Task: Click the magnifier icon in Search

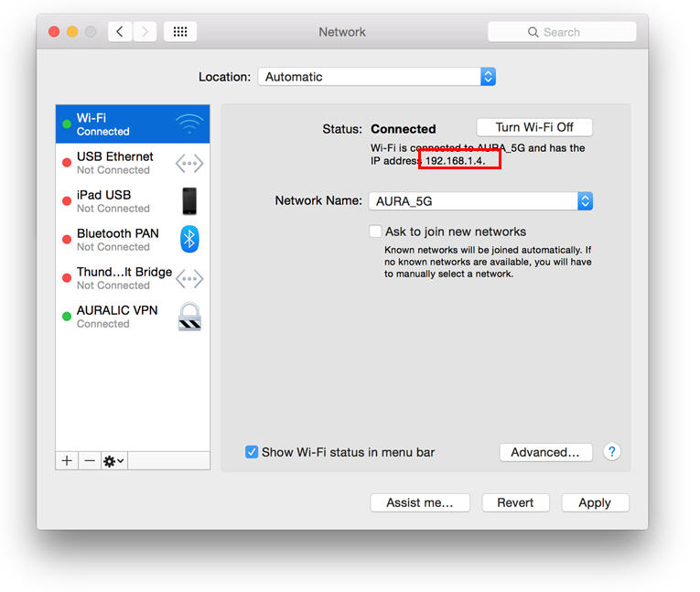Action: [533, 32]
